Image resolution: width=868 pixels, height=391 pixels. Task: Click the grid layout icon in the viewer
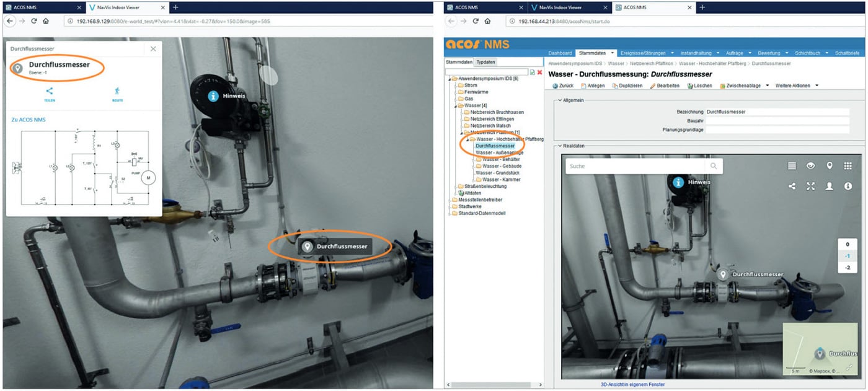848,165
